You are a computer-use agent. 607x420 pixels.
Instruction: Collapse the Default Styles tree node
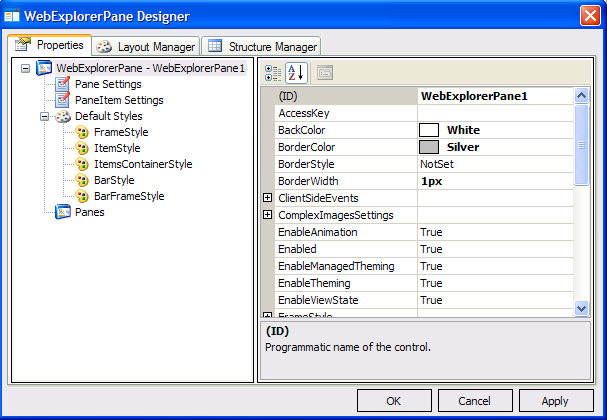pos(45,116)
